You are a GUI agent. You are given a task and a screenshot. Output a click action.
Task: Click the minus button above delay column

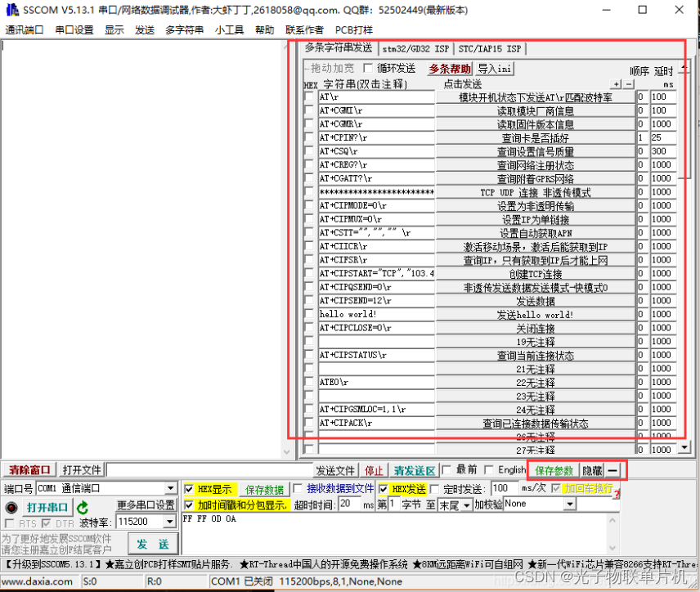pos(628,84)
